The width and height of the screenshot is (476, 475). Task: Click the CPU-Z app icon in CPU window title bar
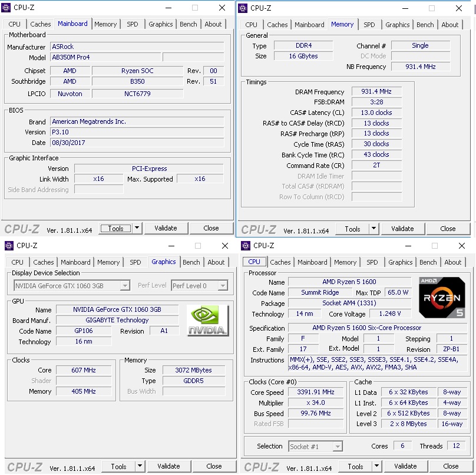pos(246,245)
